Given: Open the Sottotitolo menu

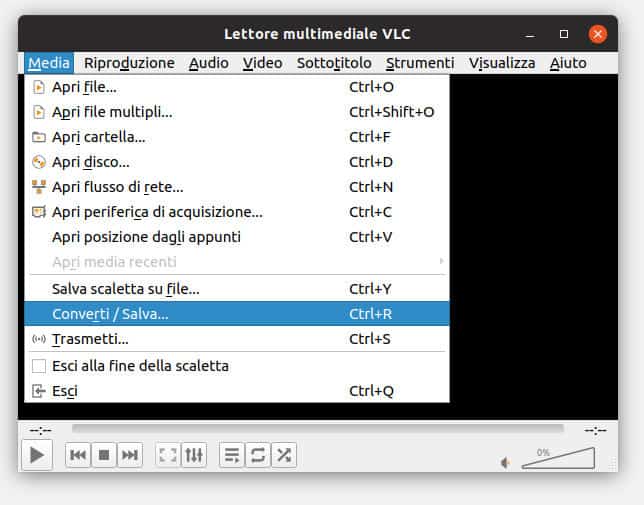Looking at the screenshot, I should pos(334,63).
